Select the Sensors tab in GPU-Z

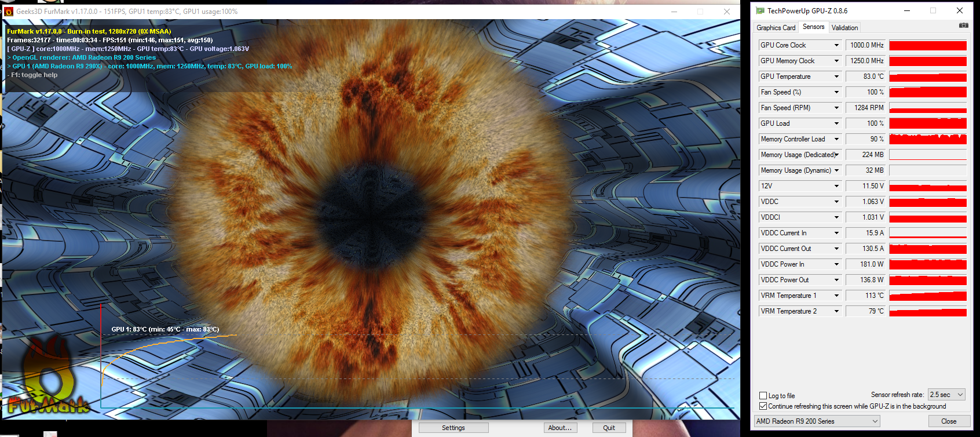pos(813,27)
